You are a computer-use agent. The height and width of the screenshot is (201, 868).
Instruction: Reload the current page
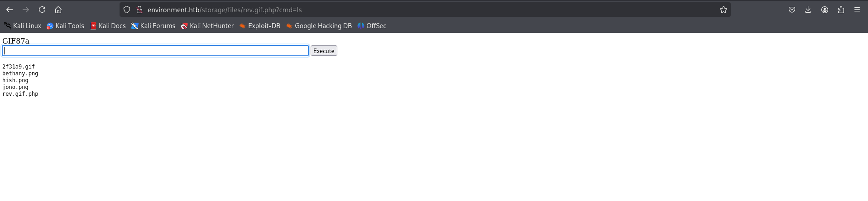(x=42, y=10)
